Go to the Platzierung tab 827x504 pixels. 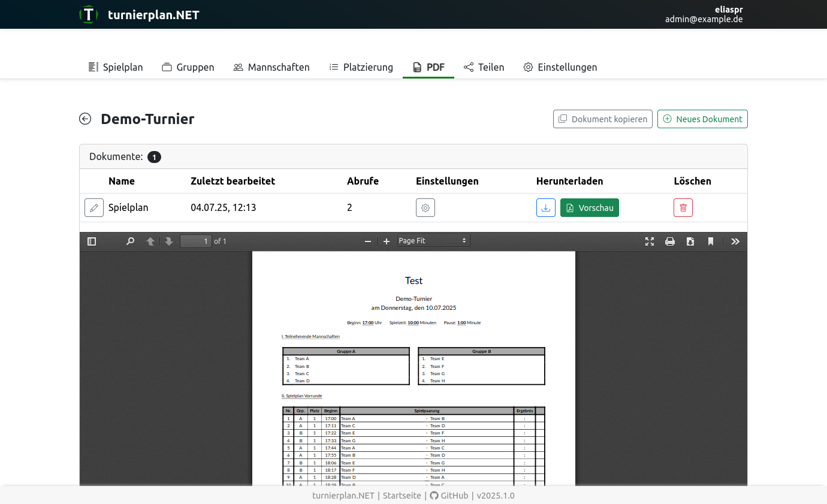[x=361, y=67]
